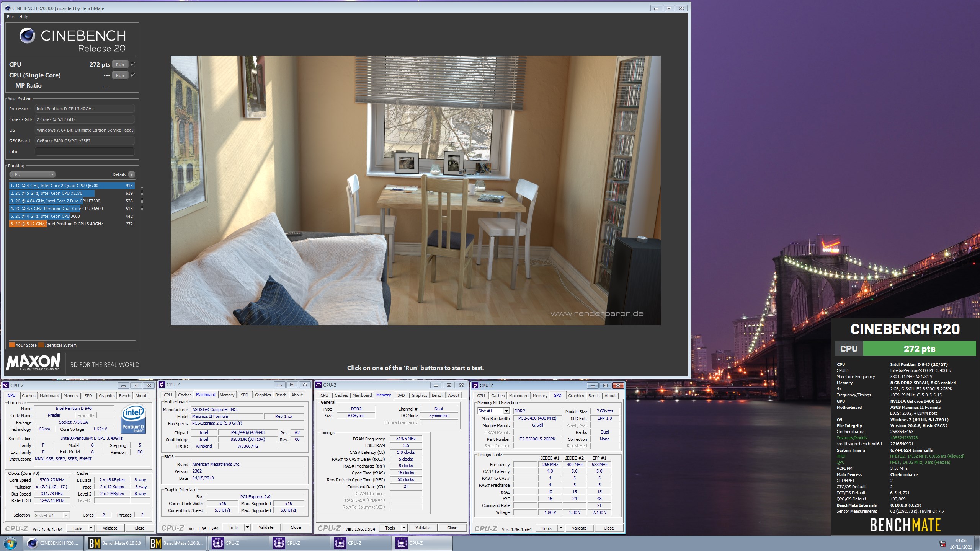Click the Cinebench logo icon in left panel
Viewport: 980px width, 551px height.
coord(27,36)
